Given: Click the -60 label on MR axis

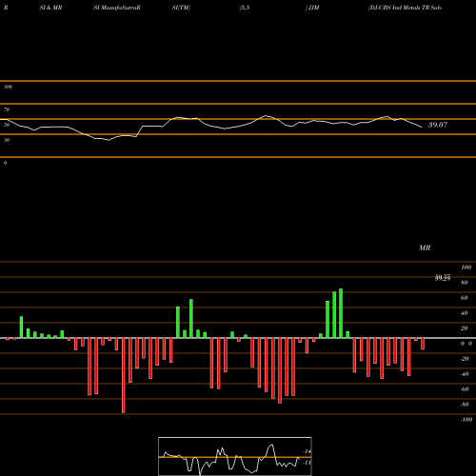Looking at the screenshot, I should tap(465, 389).
